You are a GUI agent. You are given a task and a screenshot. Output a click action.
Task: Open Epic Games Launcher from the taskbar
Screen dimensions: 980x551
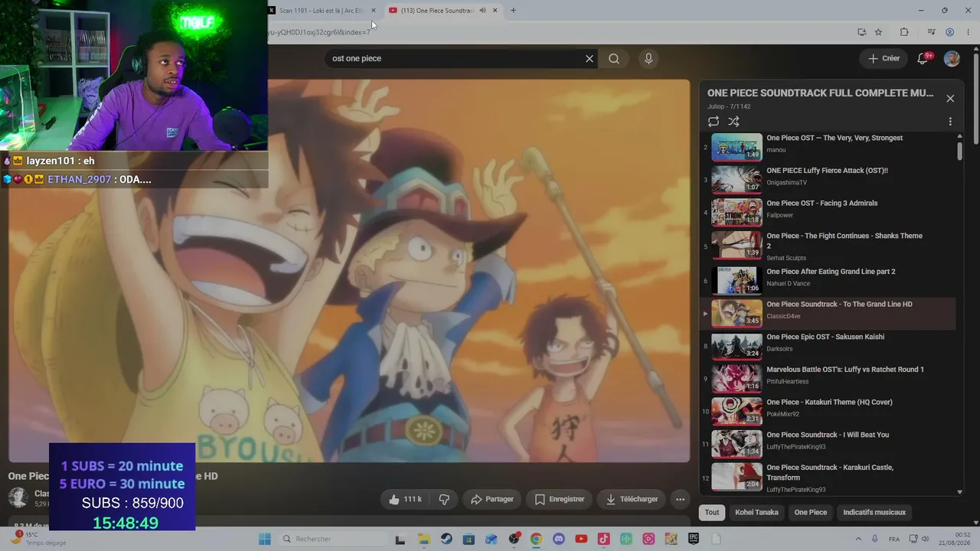tap(694, 539)
